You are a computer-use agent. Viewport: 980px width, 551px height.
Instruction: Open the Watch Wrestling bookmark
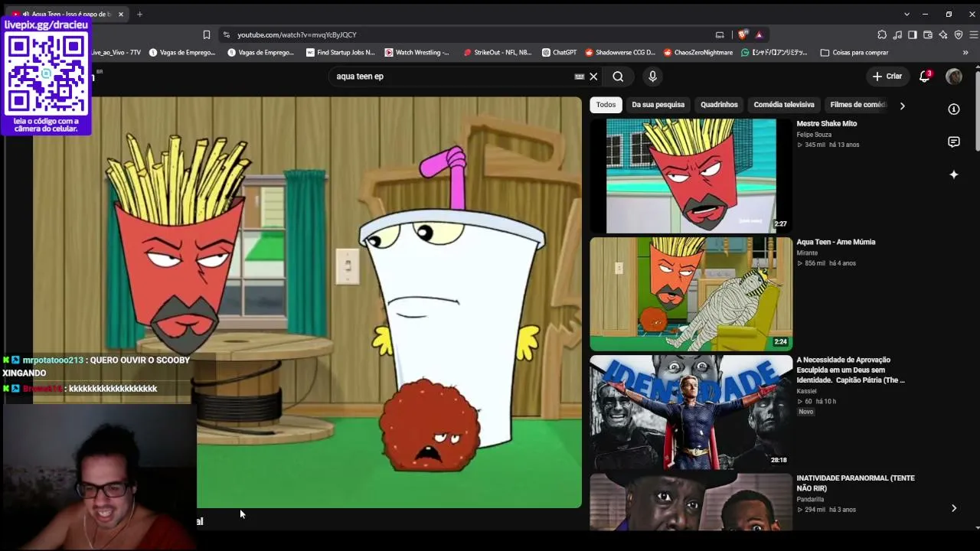417,53
